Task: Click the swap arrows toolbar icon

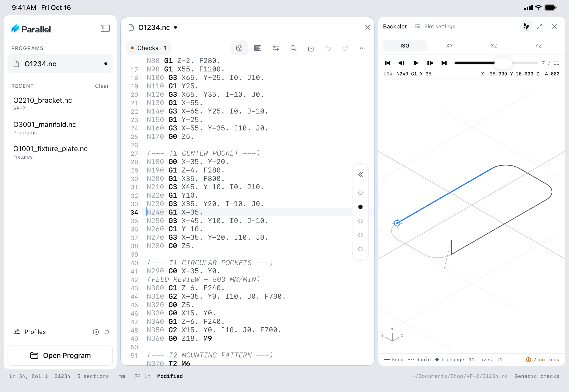Action: [x=276, y=48]
